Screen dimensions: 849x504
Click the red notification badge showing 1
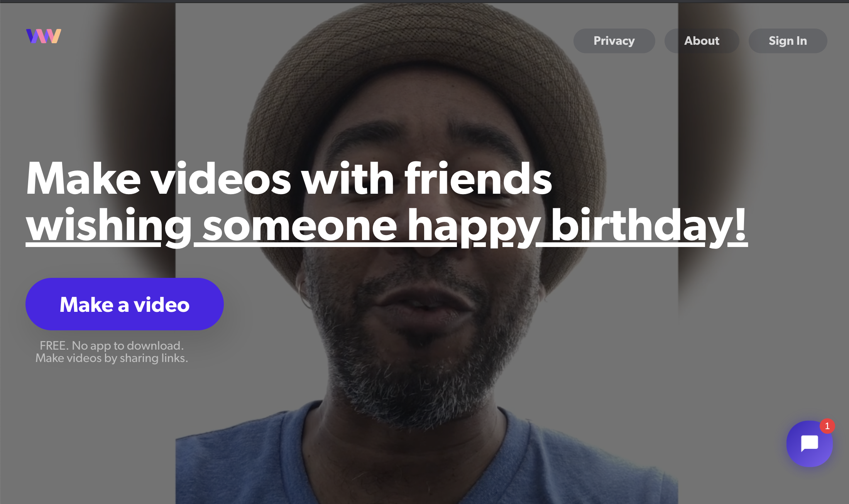[x=827, y=426]
